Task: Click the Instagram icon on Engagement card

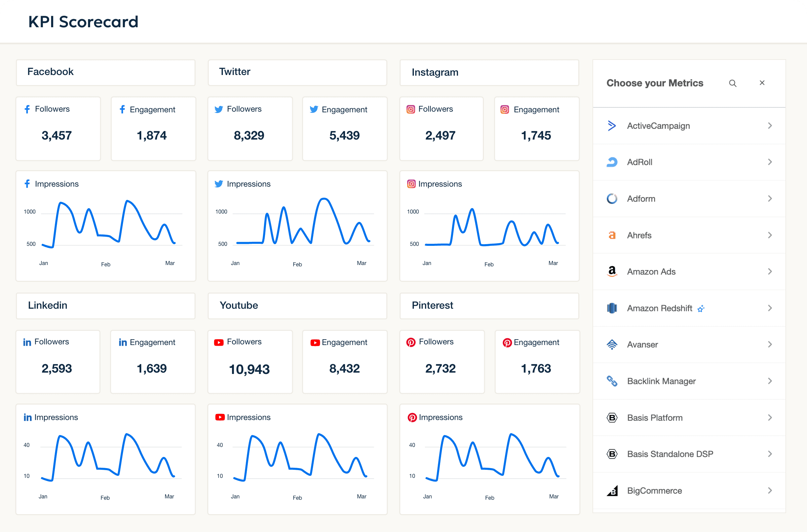Action: (x=504, y=109)
